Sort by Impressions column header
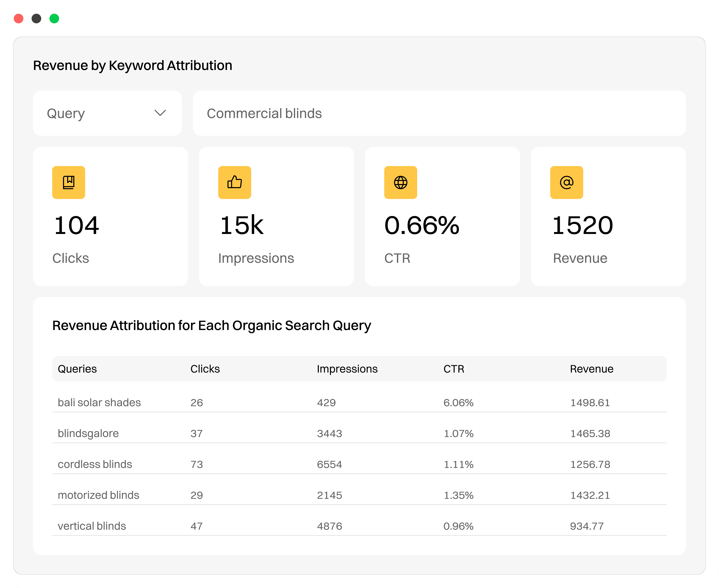 coord(347,369)
